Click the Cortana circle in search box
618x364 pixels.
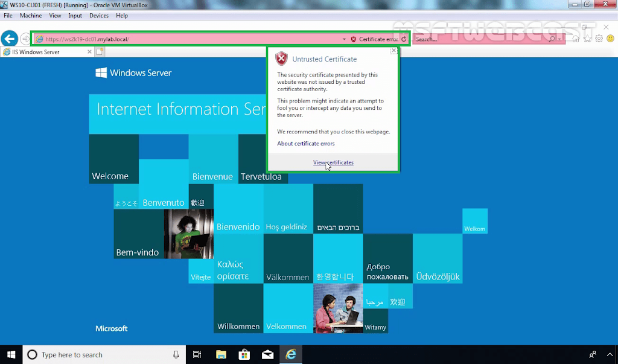click(x=33, y=354)
